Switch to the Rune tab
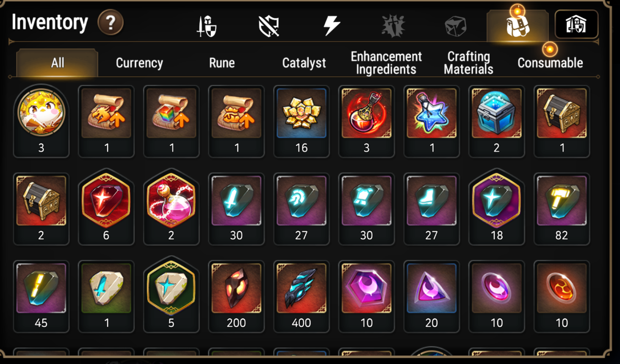Image resolution: width=620 pixels, height=364 pixels. tap(222, 63)
